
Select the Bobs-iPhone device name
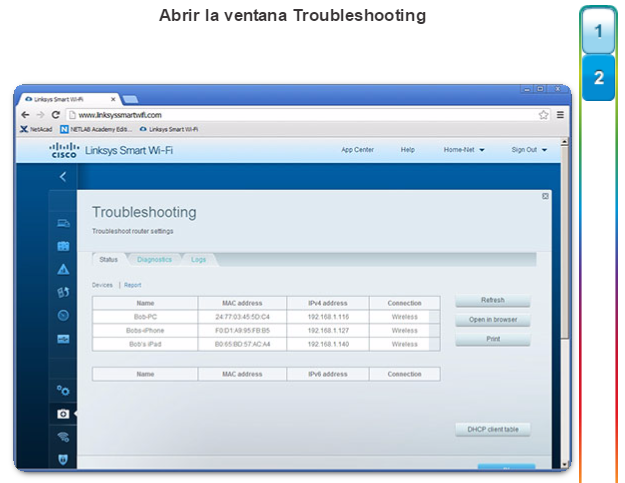[x=145, y=331]
